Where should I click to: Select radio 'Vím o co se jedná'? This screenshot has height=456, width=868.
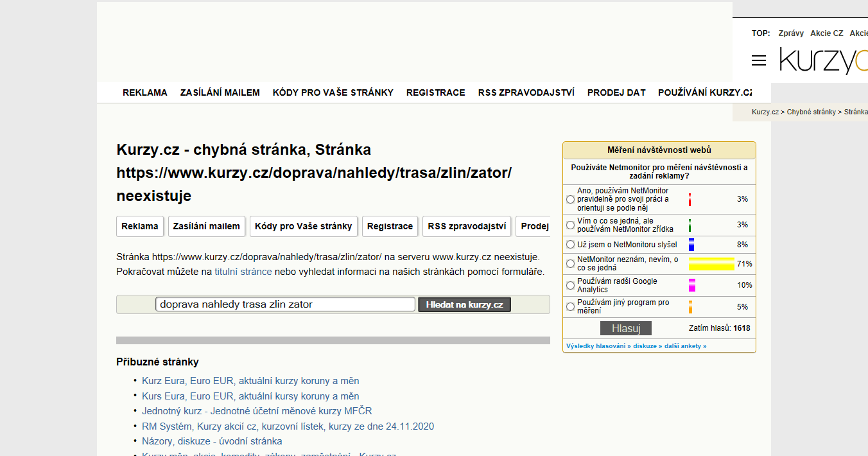570,225
